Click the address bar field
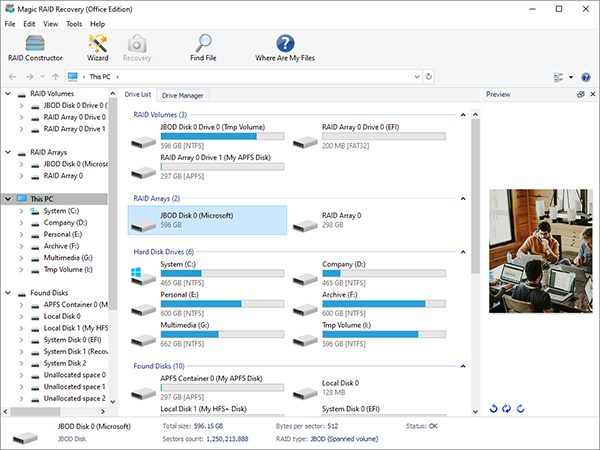The height and width of the screenshot is (450, 600). [x=244, y=77]
